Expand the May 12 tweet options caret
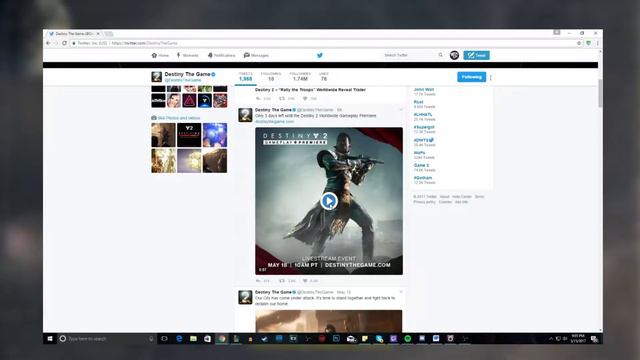Viewport: 640px width, 360px height. (401, 292)
